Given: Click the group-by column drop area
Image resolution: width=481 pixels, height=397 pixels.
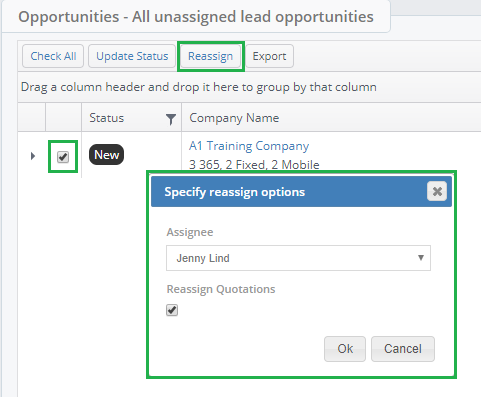Looking at the screenshot, I should (249, 87).
